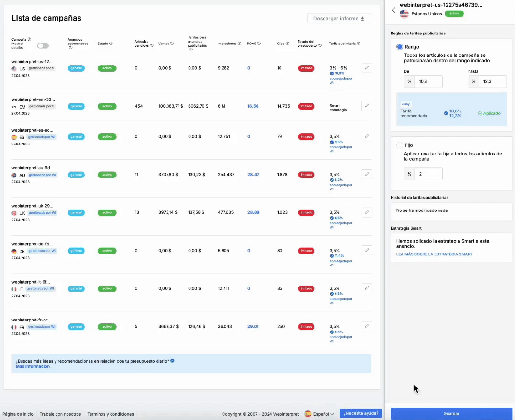Click the edit pencil for ES campaign
Image resolution: width=515 pixels, height=420 pixels.
pyautogui.click(x=367, y=136)
